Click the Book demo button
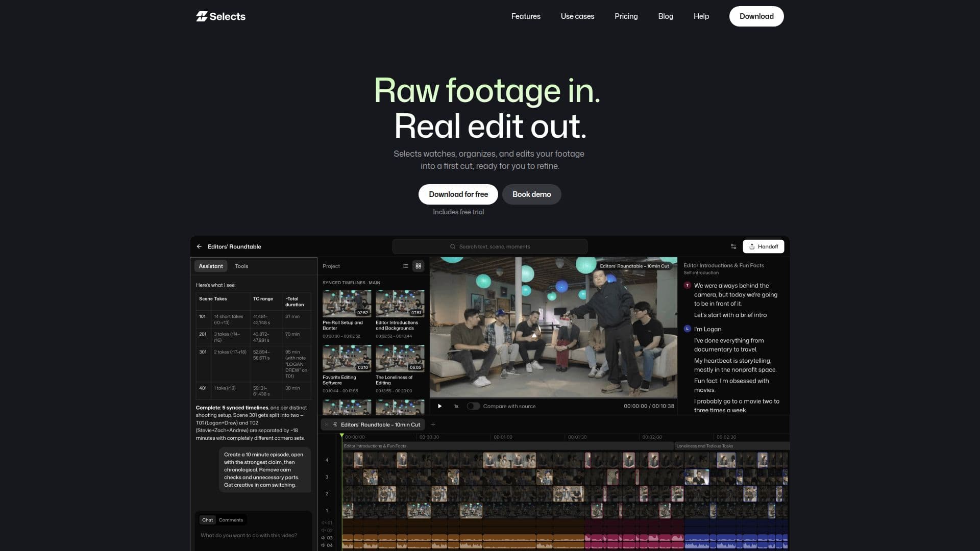The image size is (980, 551). 531,194
